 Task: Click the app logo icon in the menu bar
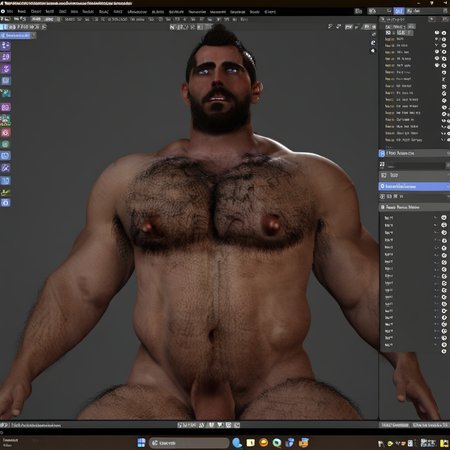(x=3, y=11)
